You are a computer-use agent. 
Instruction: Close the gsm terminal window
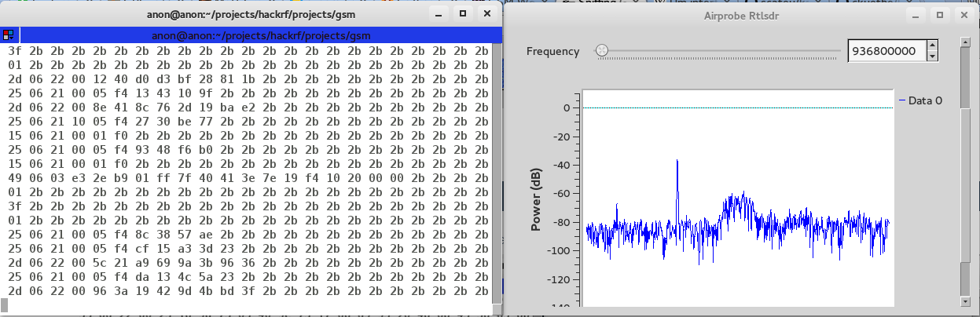point(488,13)
